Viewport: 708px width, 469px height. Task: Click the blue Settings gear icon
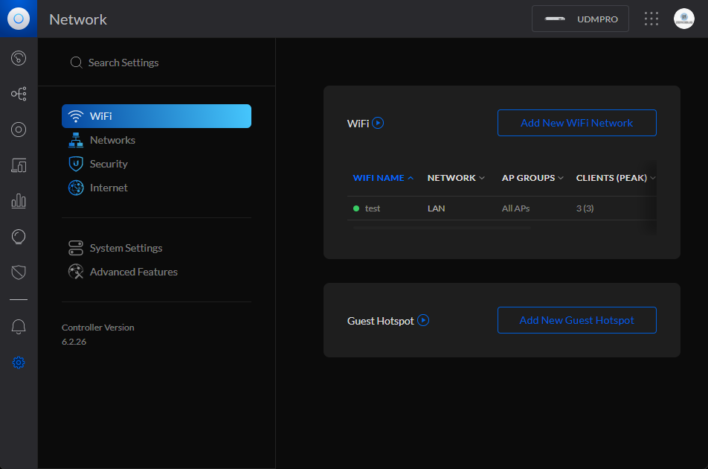(x=18, y=362)
